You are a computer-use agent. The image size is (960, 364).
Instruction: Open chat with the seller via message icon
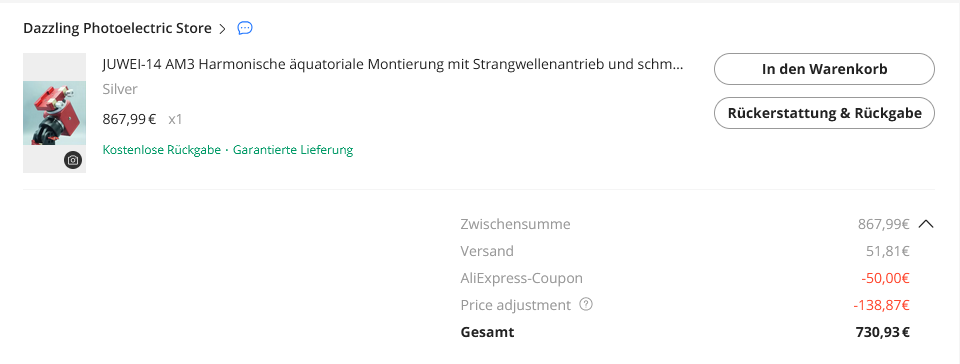pyautogui.click(x=245, y=28)
